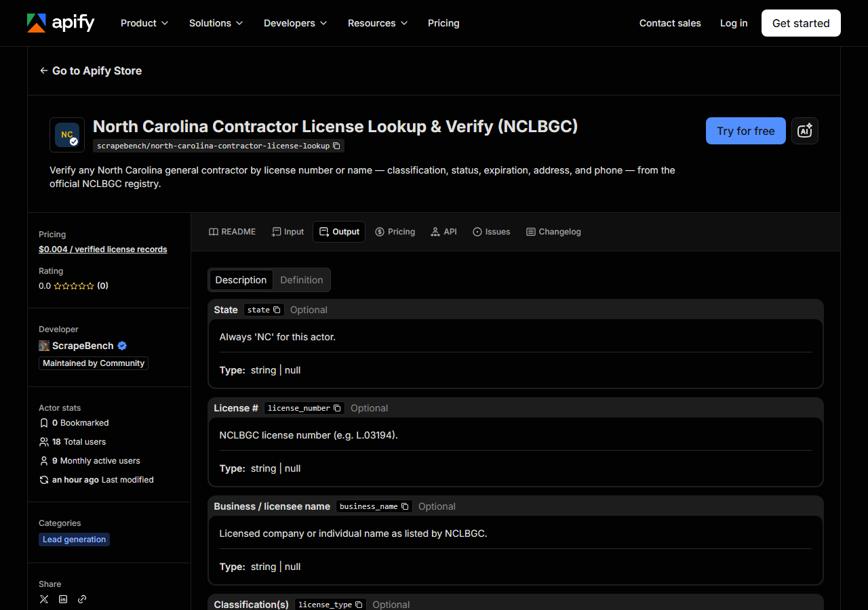Copy the license_number field name

(x=337, y=408)
